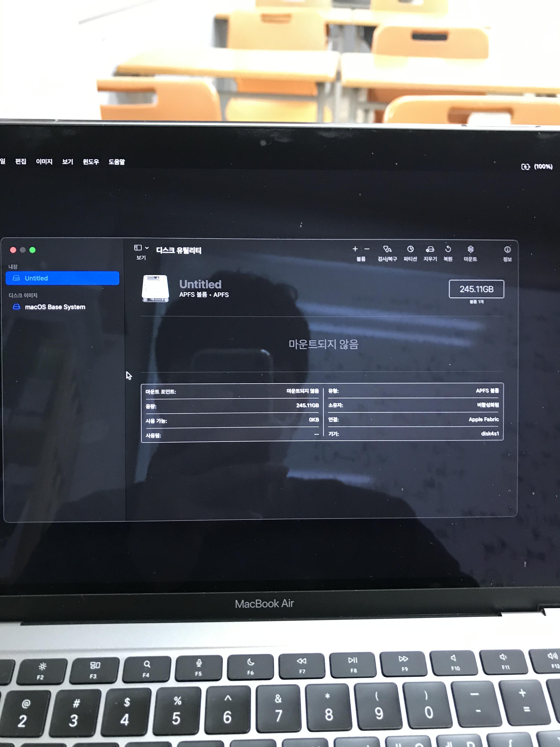The image size is (560, 747).
Task: Open the Info (정보) icon
Action: pyautogui.click(x=507, y=250)
